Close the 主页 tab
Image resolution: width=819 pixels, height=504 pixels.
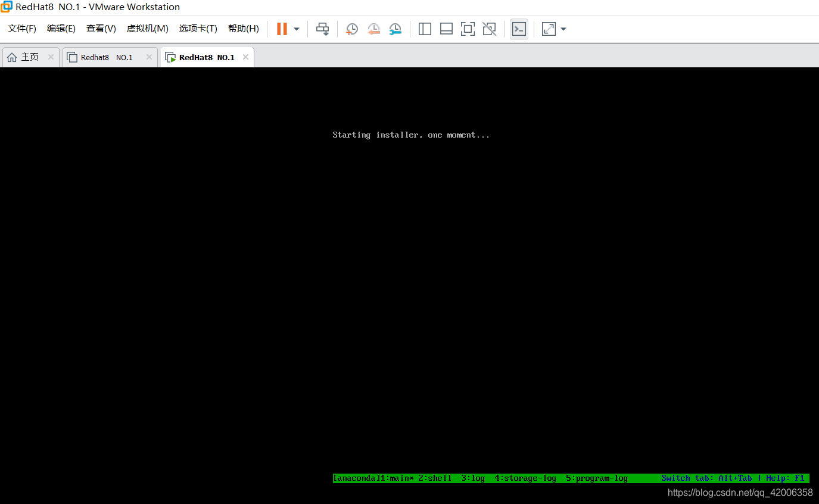click(51, 57)
